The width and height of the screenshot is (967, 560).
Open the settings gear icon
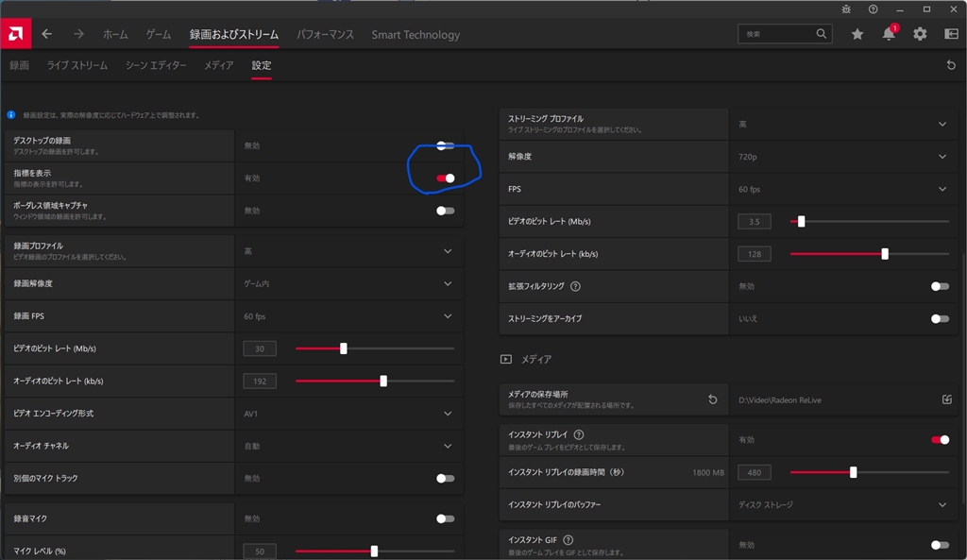coord(920,34)
